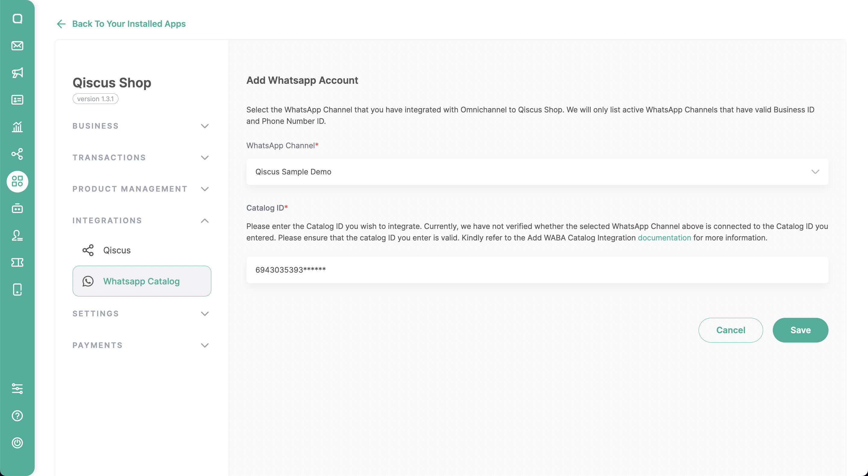Viewport: 868px width, 476px height.
Task: Open the settings sliders sidebar icon
Action: click(x=17, y=388)
